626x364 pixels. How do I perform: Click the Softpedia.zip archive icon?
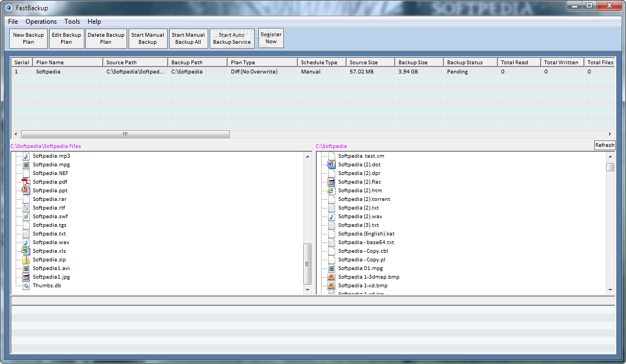tap(26, 260)
